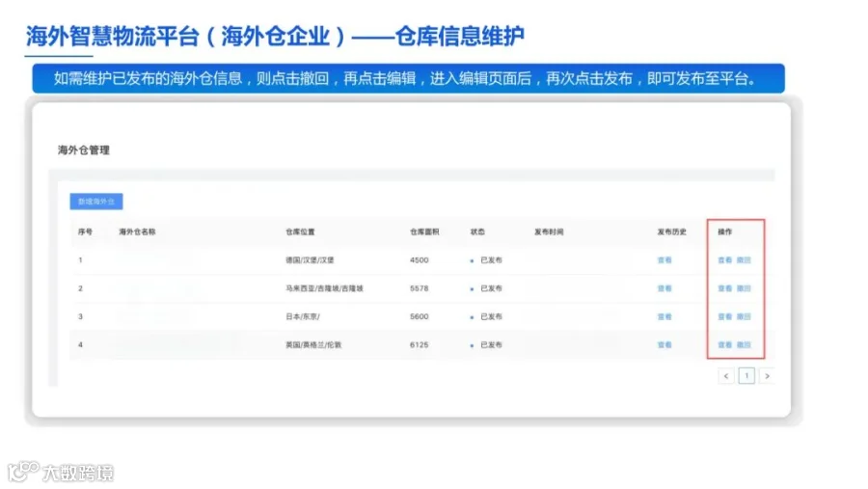
Task: Click the 仓库位置 column header
Action: [x=300, y=231]
